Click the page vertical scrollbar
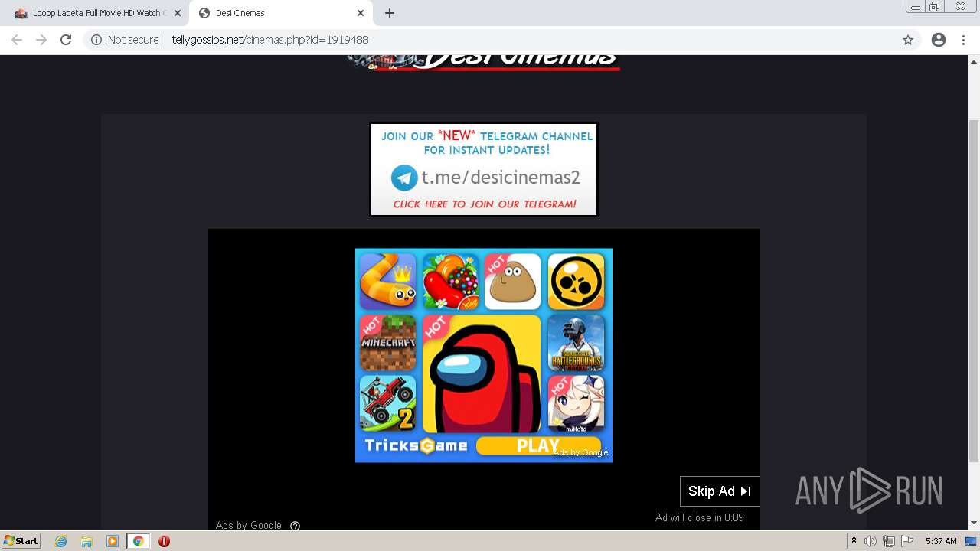The height and width of the screenshot is (551, 980). [974, 291]
